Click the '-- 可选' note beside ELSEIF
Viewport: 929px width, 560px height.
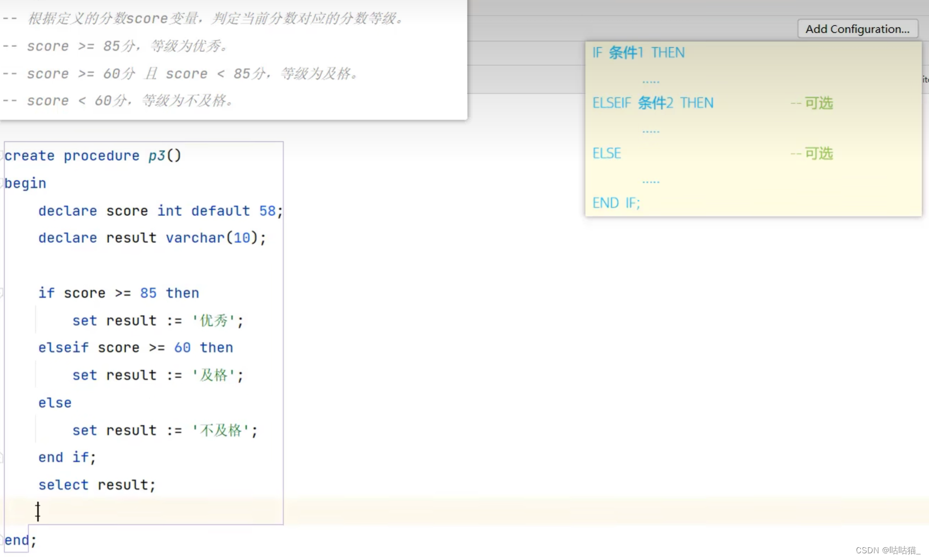point(811,103)
